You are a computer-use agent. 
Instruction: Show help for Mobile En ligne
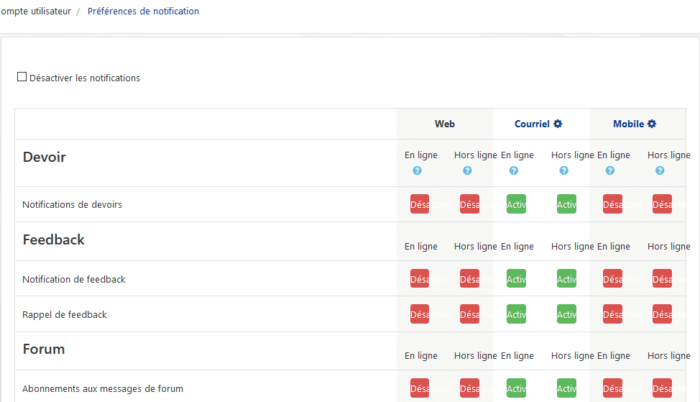click(610, 171)
